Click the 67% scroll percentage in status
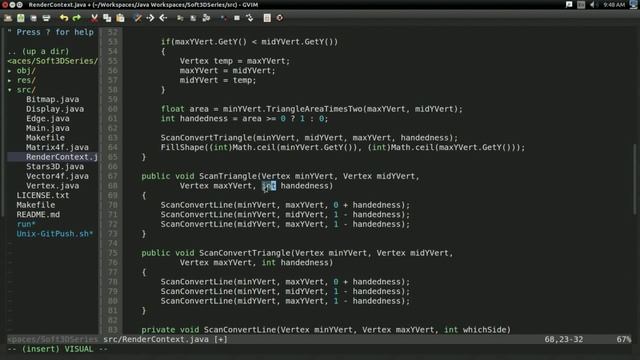Viewport: 640px width, 360px height. pos(624,340)
